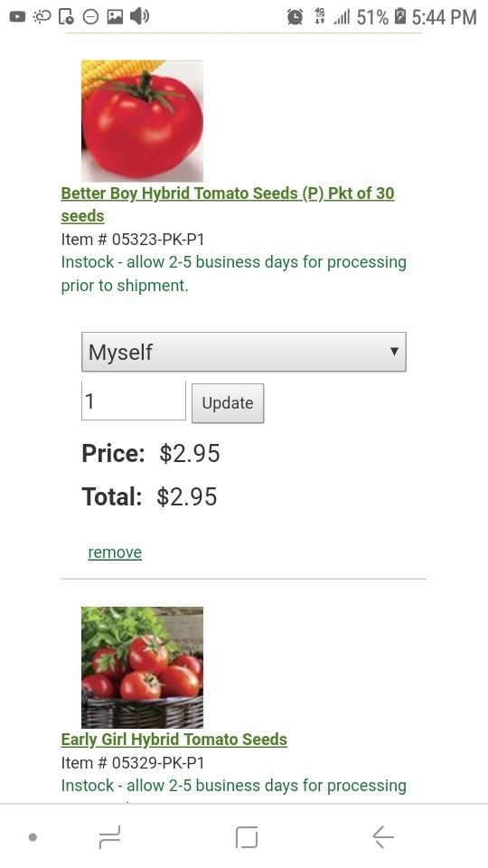Click the Update quantity button
The height and width of the screenshot is (868, 488).
(x=228, y=403)
